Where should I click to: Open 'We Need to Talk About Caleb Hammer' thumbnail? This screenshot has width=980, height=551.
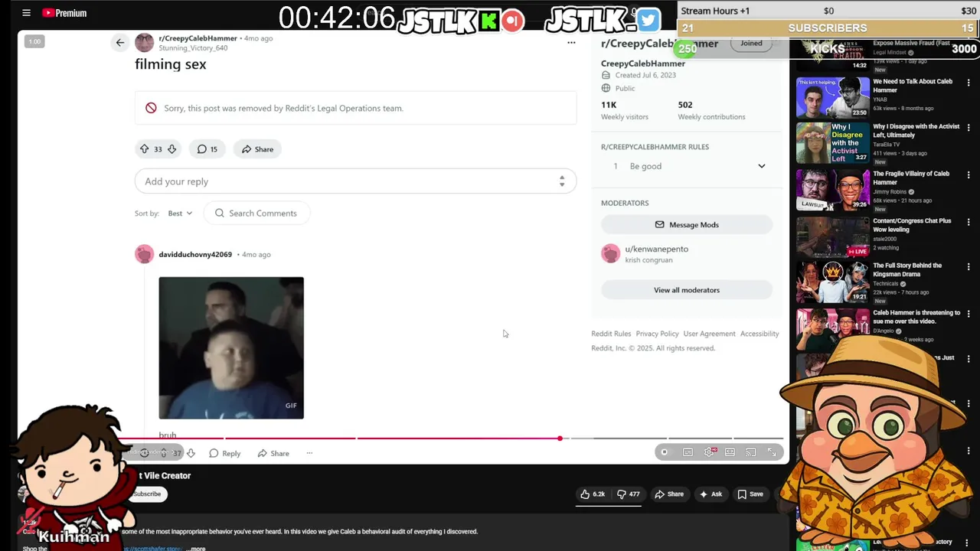[x=832, y=97]
